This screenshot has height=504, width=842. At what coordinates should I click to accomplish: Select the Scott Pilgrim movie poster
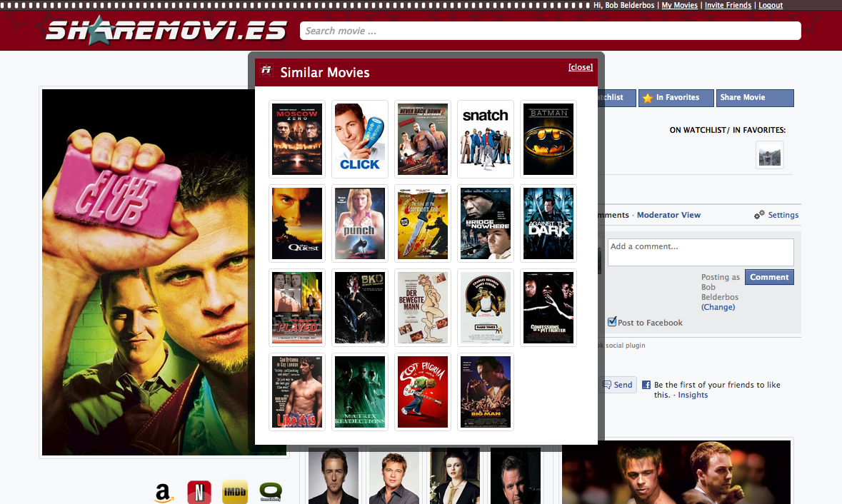coord(423,392)
